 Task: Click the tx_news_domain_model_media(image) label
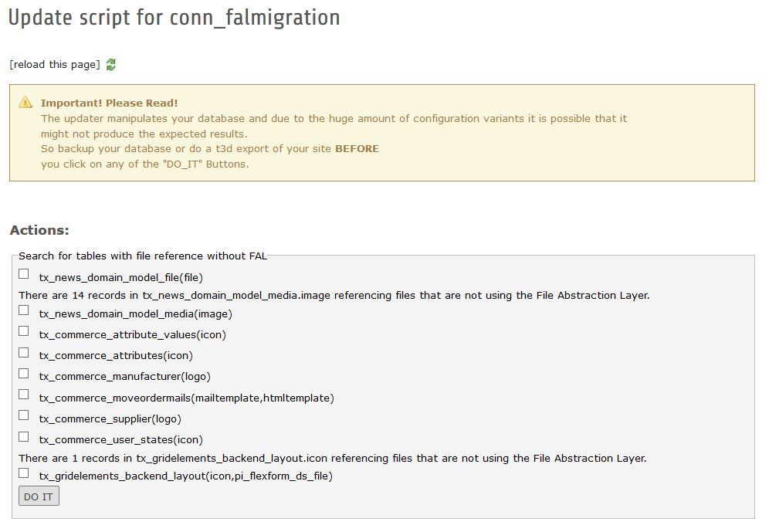pos(135,314)
